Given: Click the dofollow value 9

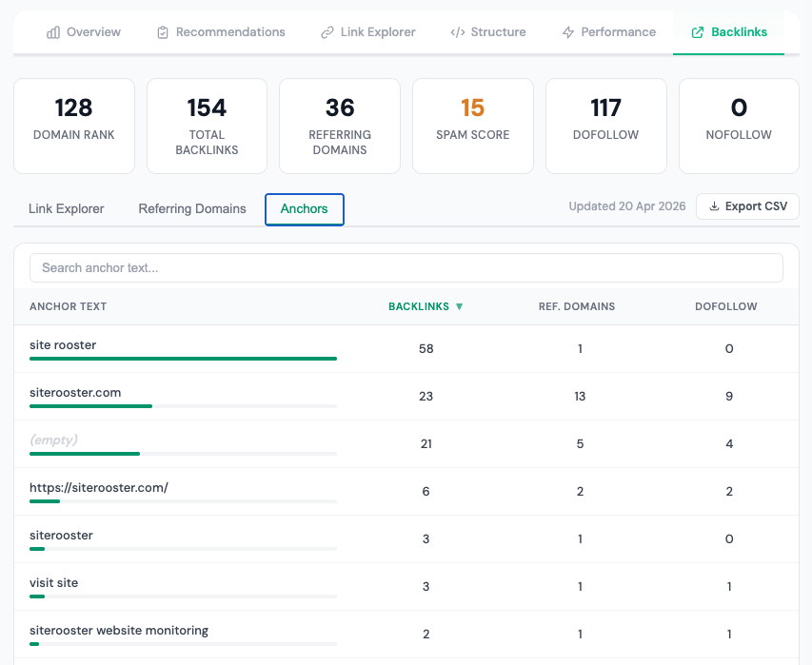Looking at the screenshot, I should click(729, 397).
